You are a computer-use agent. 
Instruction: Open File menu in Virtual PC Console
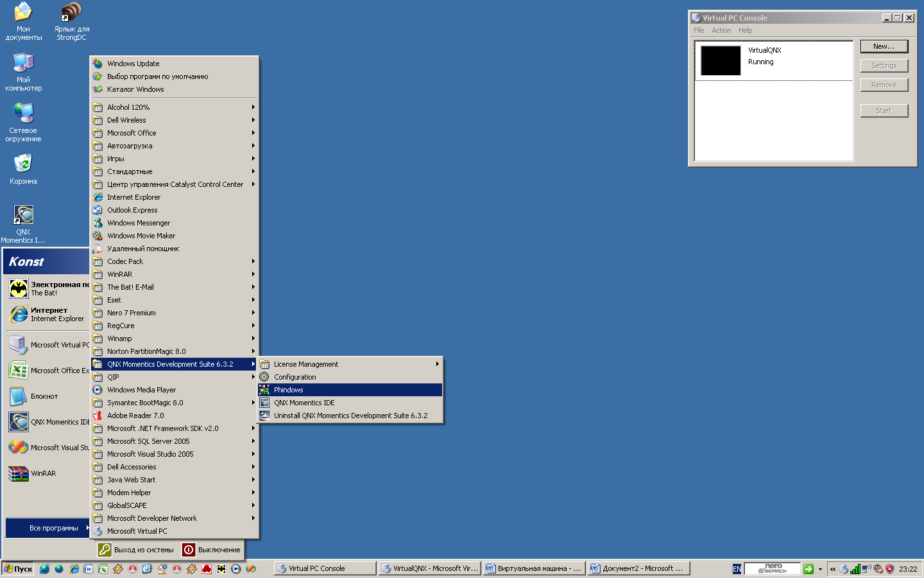click(x=699, y=30)
